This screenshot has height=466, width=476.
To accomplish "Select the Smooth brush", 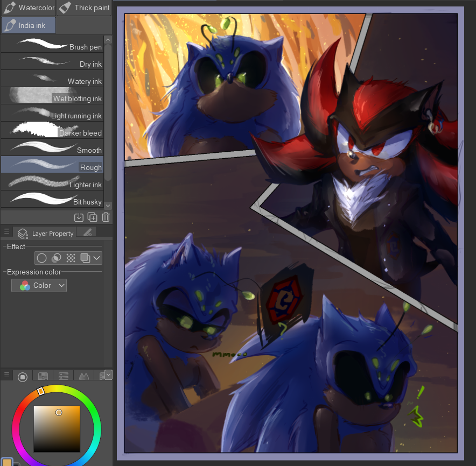I will click(x=52, y=147).
